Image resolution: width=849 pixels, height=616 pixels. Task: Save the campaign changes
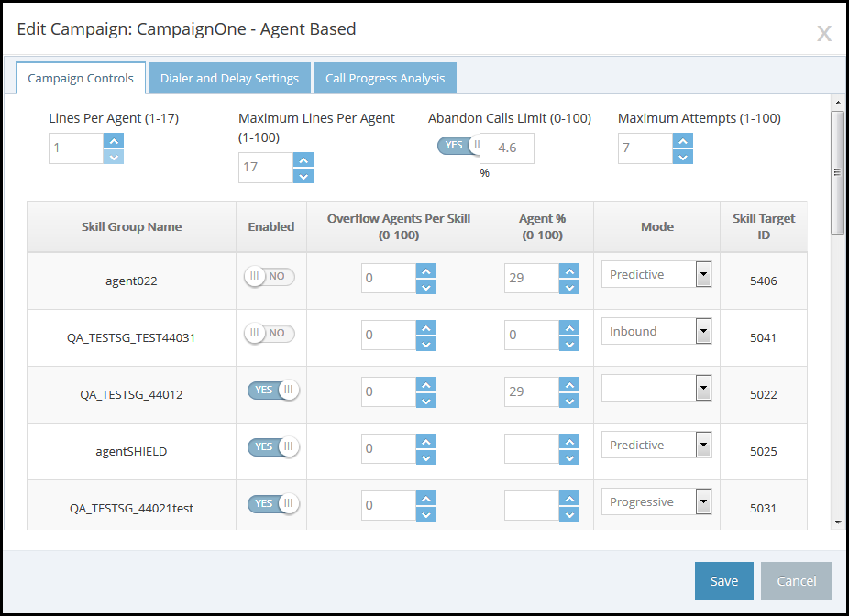pyautogui.click(x=723, y=581)
